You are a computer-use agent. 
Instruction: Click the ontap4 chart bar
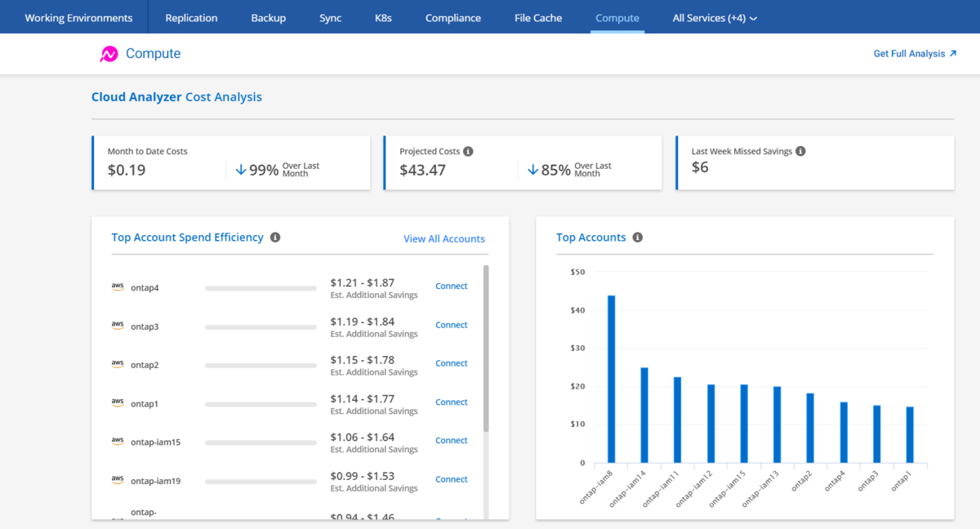tap(844, 433)
